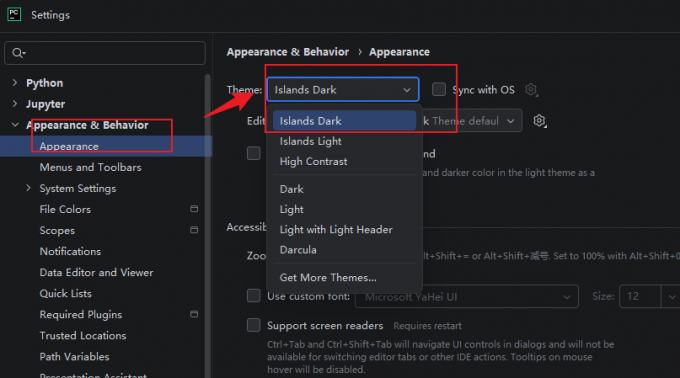680x378 pixels.
Task: Click the project-level marker icon beside Scopes
Action: click(194, 230)
